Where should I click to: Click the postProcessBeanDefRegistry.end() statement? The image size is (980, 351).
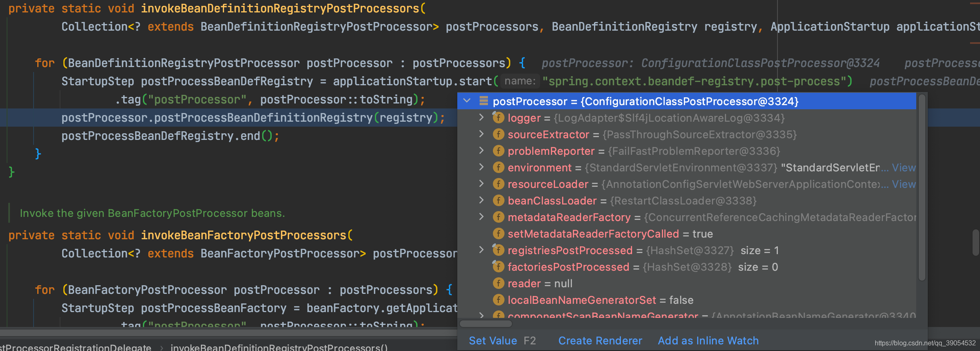(171, 136)
